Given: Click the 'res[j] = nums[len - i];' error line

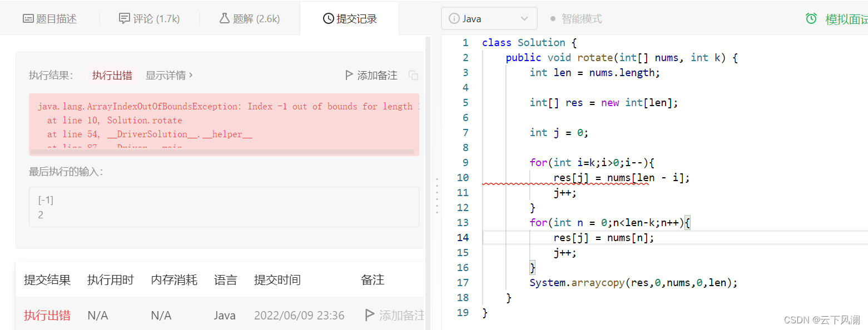Looking at the screenshot, I should pyautogui.click(x=622, y=177).
